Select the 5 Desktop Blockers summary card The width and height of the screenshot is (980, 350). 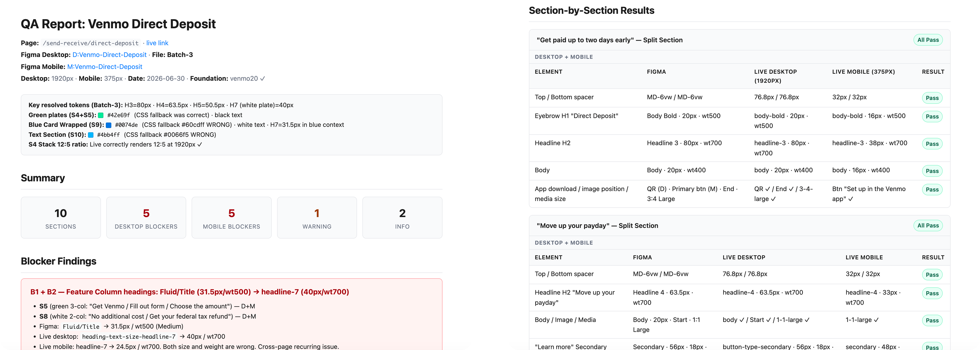point(146,218)
